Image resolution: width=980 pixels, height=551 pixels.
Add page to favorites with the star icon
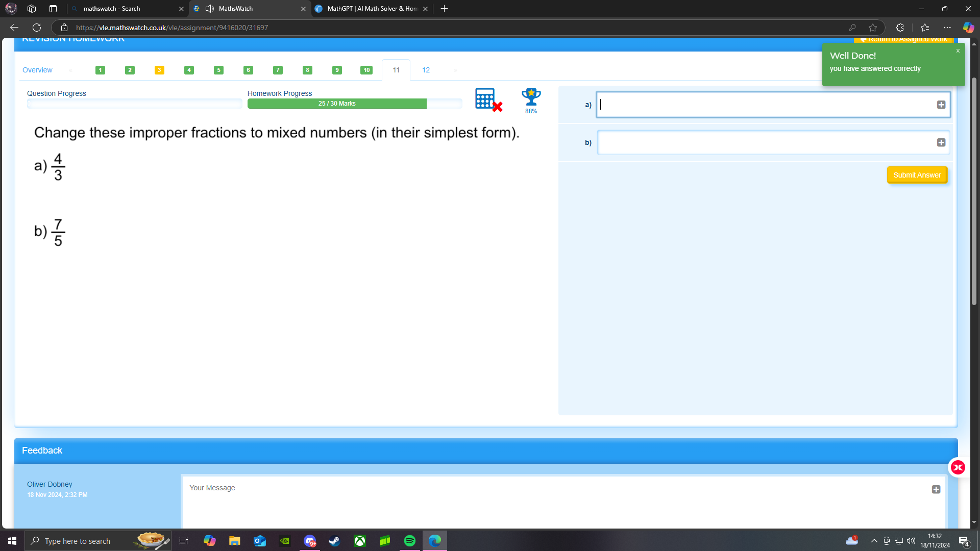pos(873,28)
